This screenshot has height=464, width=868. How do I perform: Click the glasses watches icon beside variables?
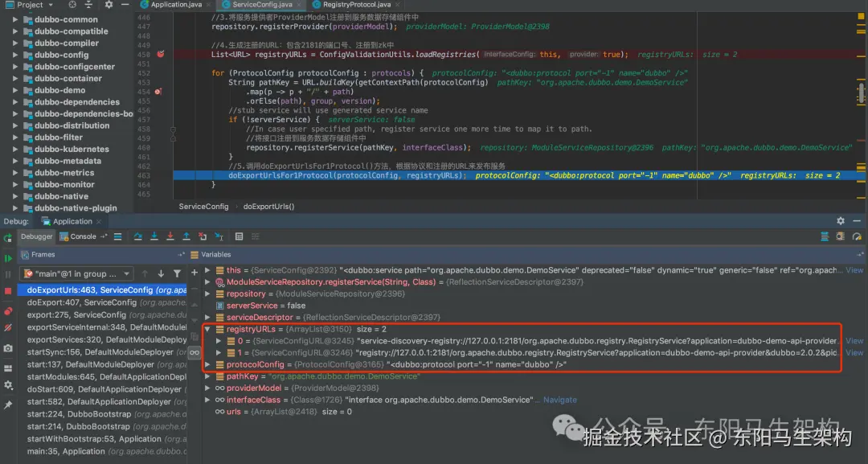tap(194, 352)
